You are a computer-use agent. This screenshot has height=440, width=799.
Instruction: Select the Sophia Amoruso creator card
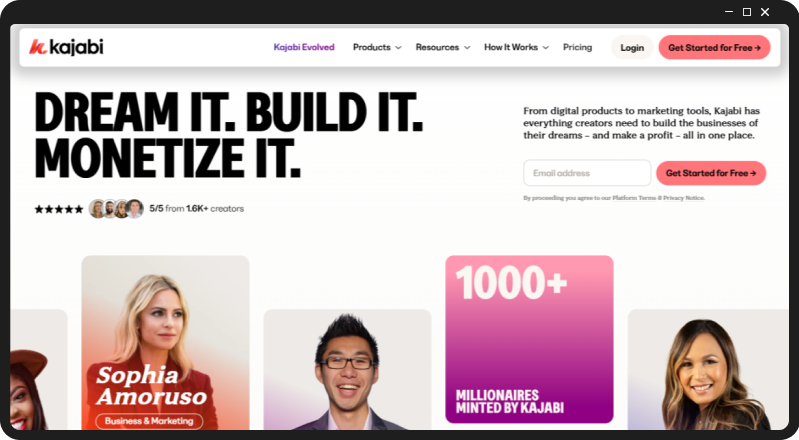pos(166,343)
